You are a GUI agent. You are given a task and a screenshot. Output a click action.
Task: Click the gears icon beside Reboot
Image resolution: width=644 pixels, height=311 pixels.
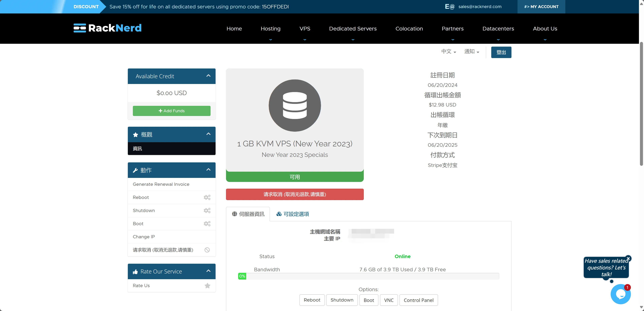[207, 197]
